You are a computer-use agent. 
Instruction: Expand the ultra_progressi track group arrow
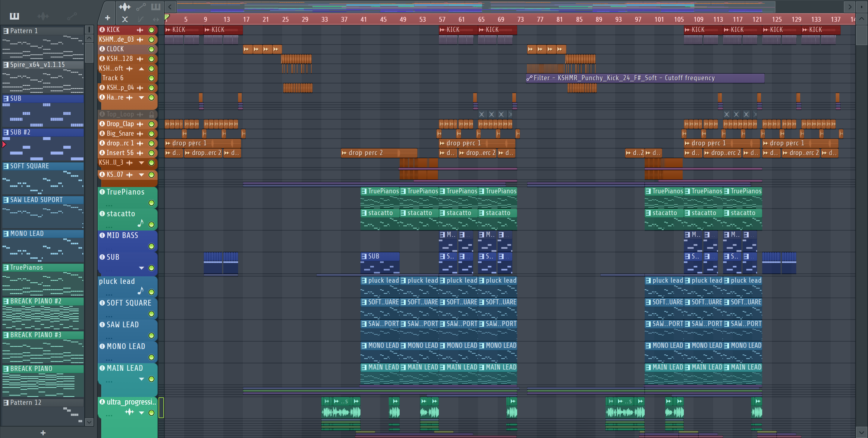coord(142,412)
